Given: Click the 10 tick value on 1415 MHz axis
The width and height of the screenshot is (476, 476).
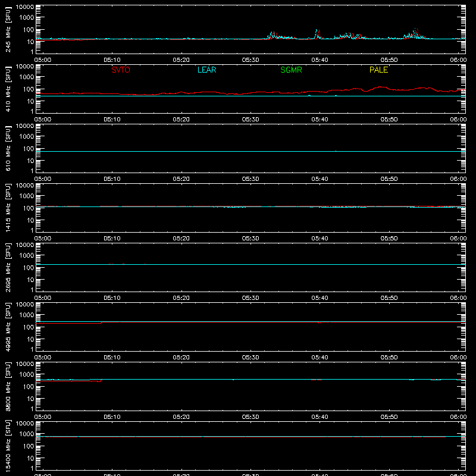Looking at the screenshot, I should tap(31, 220).
